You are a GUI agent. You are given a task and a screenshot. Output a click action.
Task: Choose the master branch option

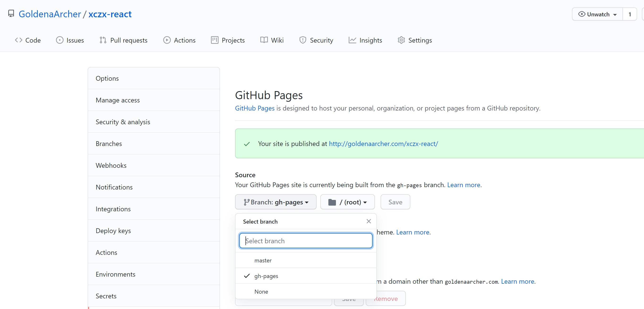coord(306,260)
